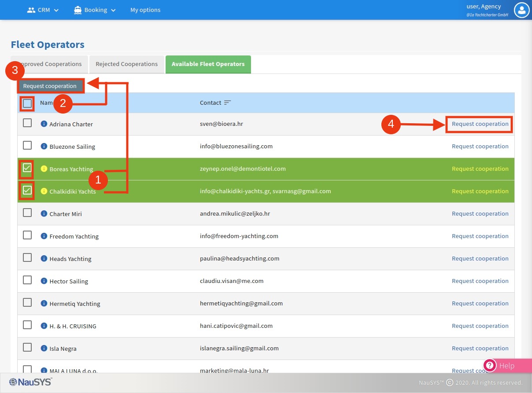Click the email andrea.mikulic@zeljko.hr
The width and height of the screenshot is (532, 393).
(x=235, y=214)
